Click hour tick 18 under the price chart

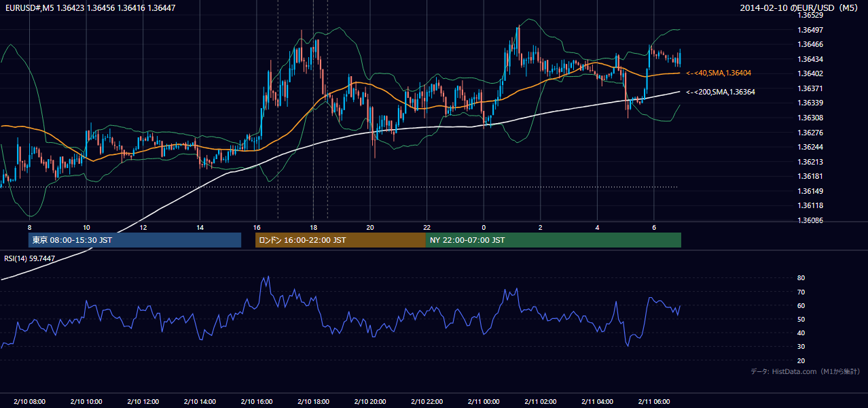[313, 227]
